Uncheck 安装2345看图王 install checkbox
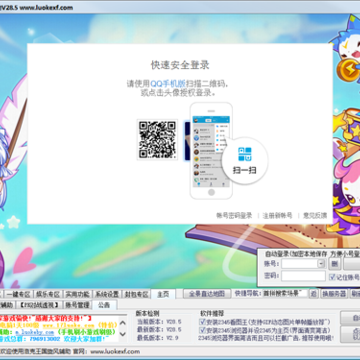The image size is (360, 360). point(202,321)
